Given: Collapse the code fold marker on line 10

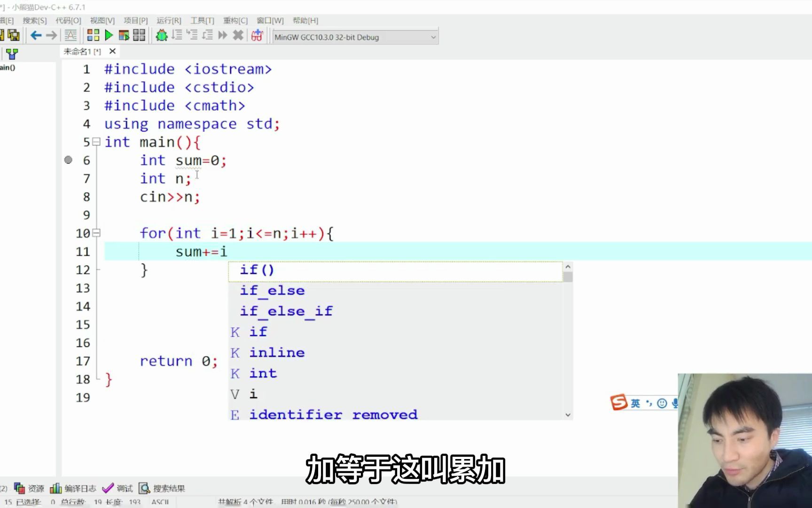Looking at the screenshot, I should [x=97, y=233].
